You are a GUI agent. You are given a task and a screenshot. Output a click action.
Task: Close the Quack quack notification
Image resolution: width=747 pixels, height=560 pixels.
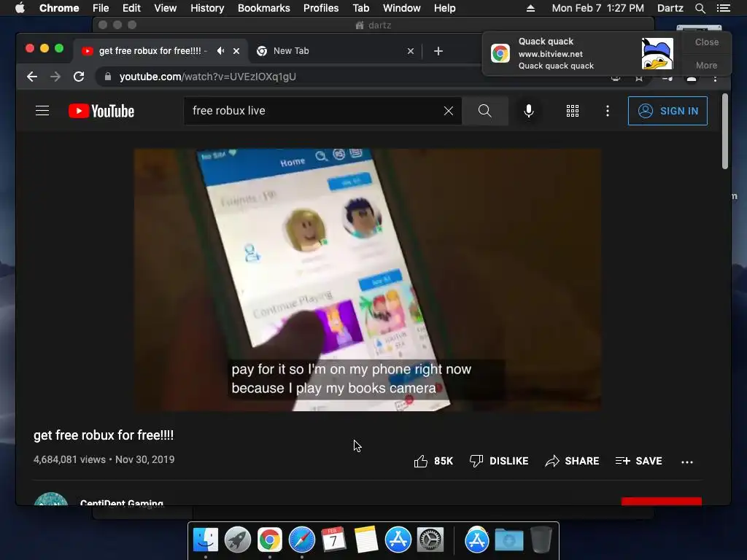[706, 42]
